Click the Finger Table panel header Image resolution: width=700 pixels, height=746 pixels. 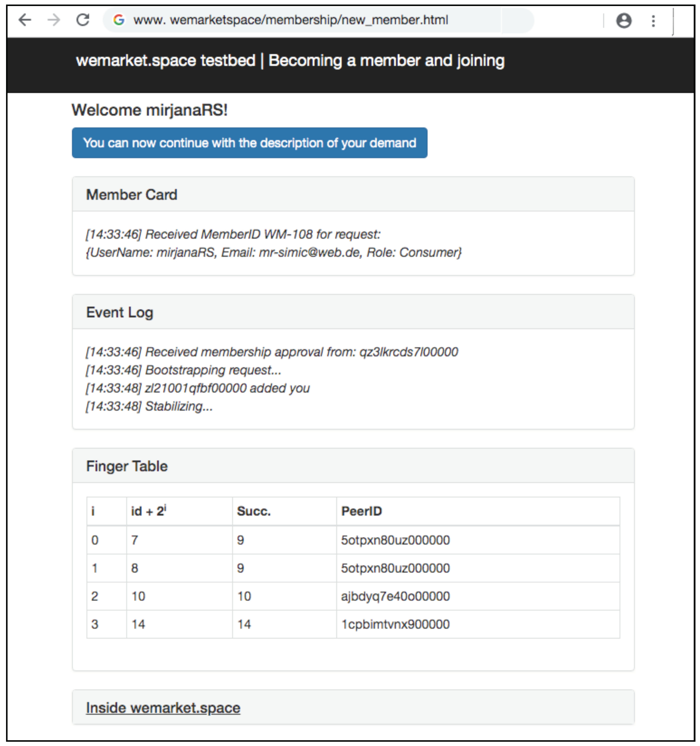click(127, 466)
